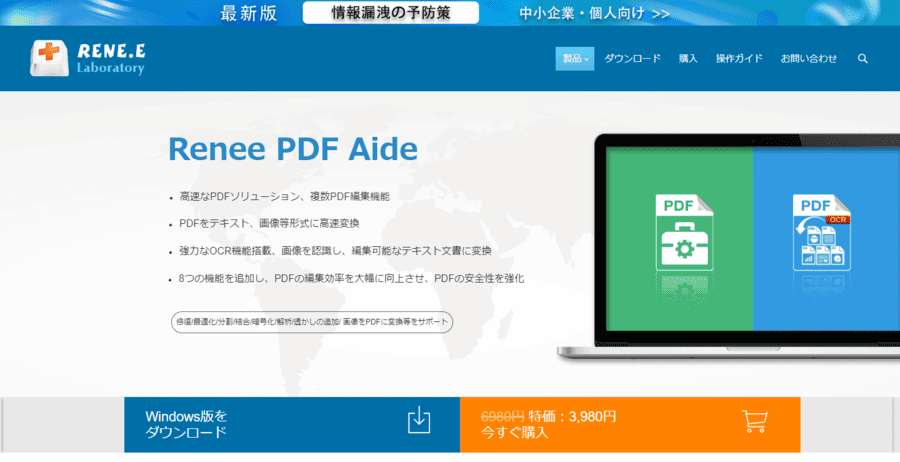This screenshot has width=900, height=462.
Task: Click the 最新版 banner text
Action: click(x=249, y=13)
